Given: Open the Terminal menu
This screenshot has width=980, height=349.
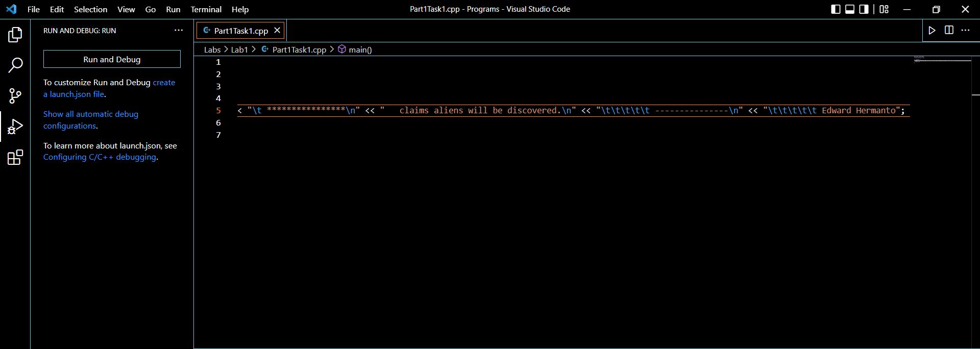Looking at the screenshot, I should pyautogui.click(x=206, y=9).
